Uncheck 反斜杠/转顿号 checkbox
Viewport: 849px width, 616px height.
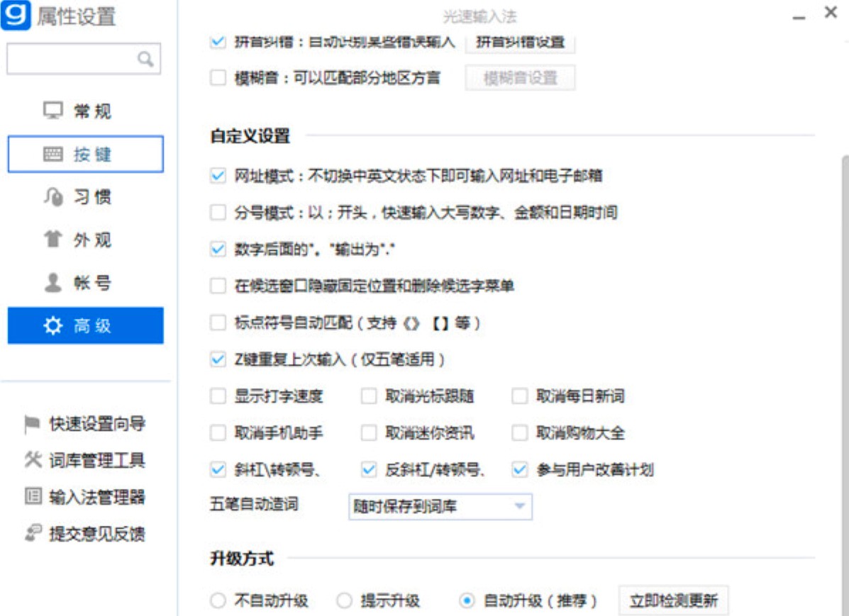pyautogui.click(x=369, y=469)
